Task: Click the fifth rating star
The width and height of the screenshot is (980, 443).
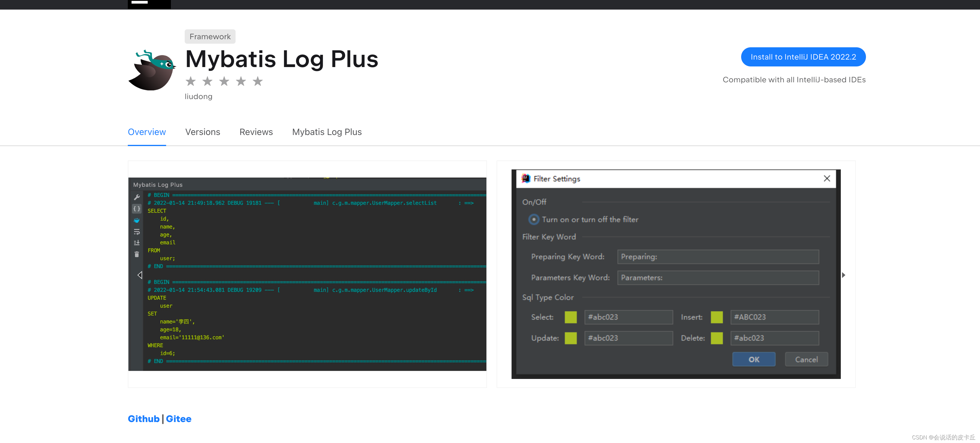Action: [257, 81]
